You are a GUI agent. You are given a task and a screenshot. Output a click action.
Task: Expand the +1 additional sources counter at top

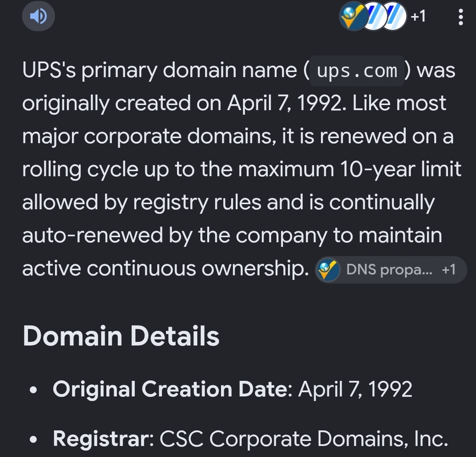pyautogui.click(x=418, y=16)
